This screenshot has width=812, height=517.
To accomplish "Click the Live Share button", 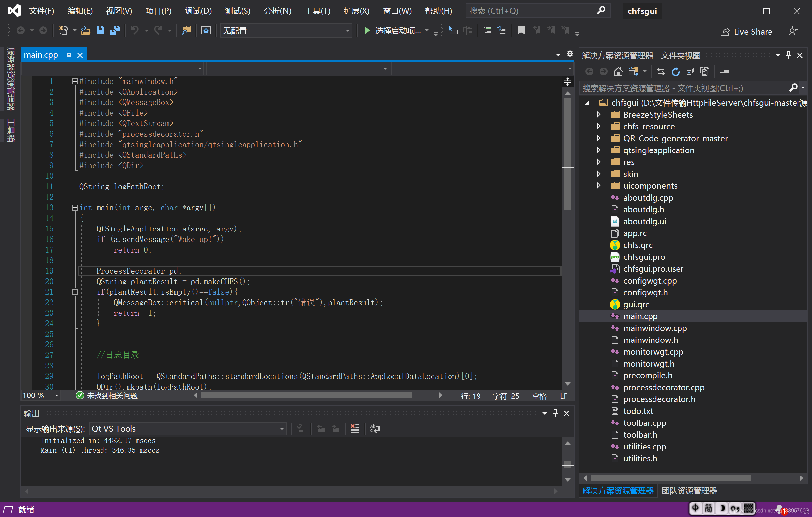I will click(x=746, y=32).
